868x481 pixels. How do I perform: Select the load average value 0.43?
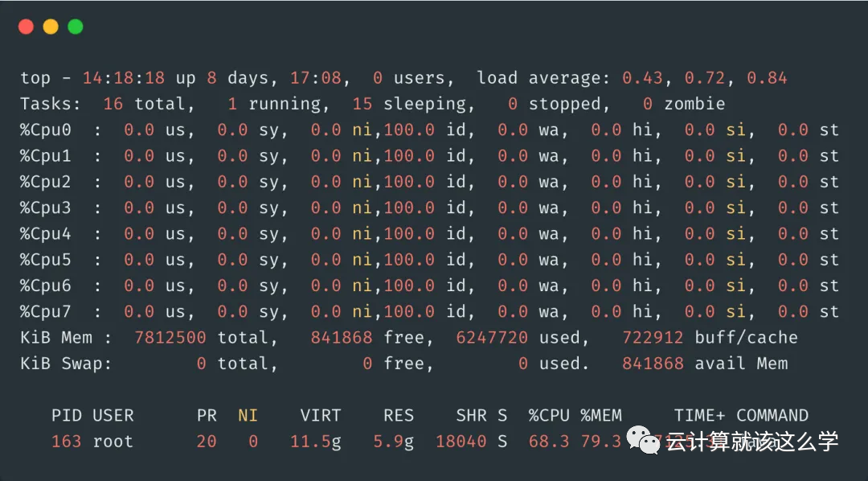642,77
